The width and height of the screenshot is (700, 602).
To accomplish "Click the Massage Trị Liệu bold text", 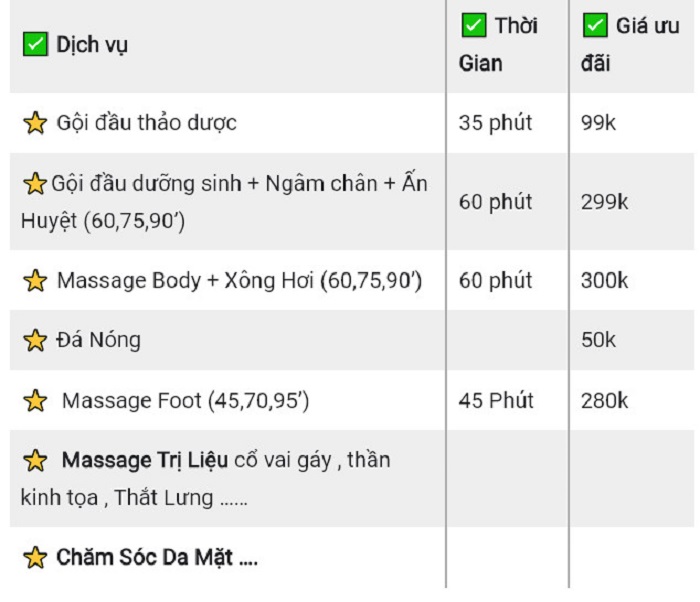I will click(x=145, y=460).
